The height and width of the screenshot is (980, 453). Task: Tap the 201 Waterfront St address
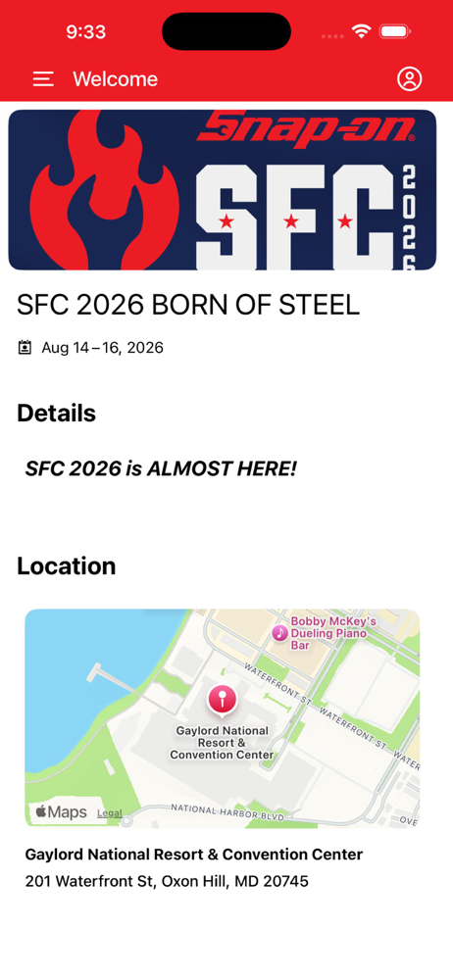(167, 881)
